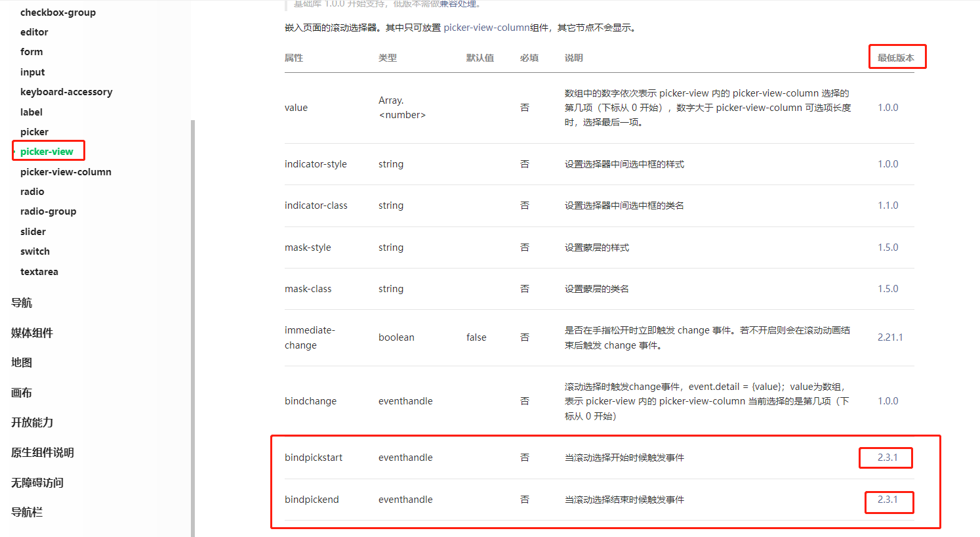Open the radio-group documentation
The height and width of the screenshot is (537, 980).
(48, 211)
